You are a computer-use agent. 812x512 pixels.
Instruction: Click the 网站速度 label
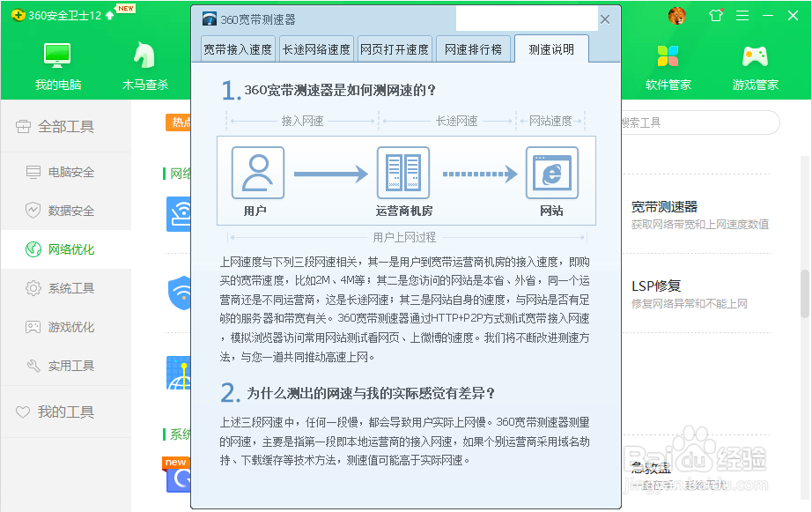pos(550,122)
